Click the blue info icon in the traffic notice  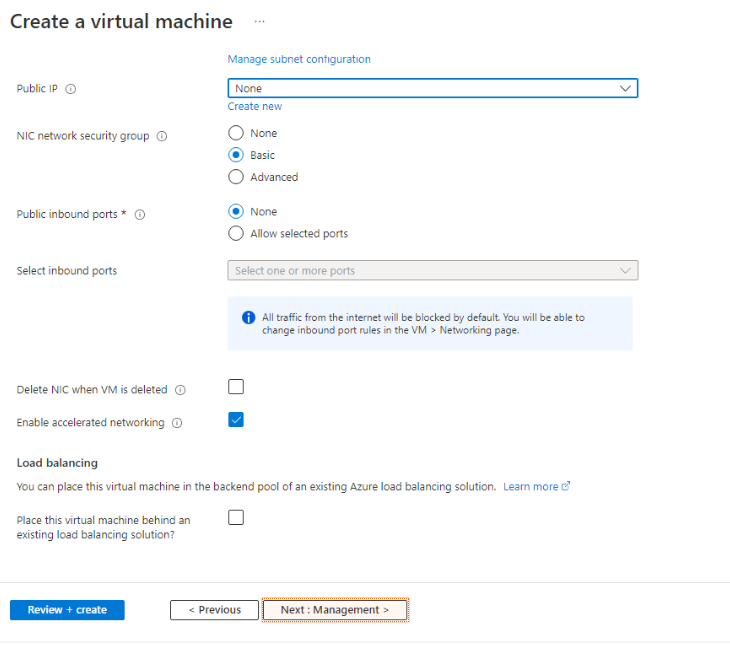click(249, 318)
